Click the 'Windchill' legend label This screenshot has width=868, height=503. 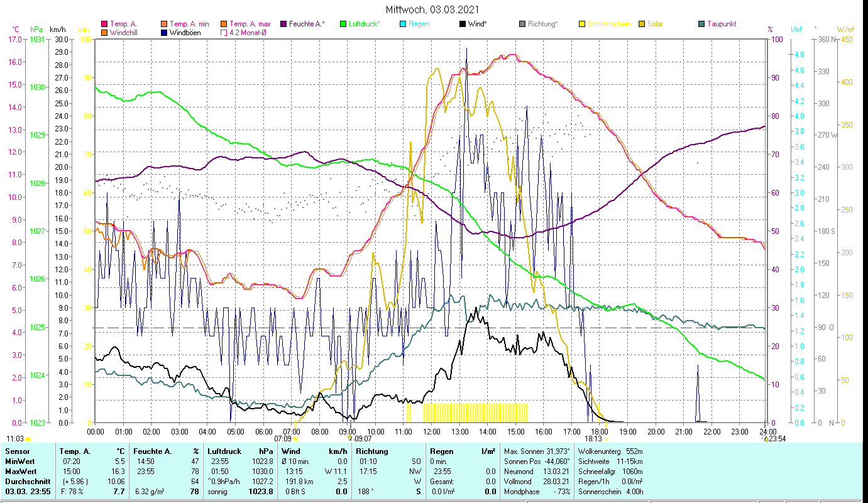tap(124, 32)
